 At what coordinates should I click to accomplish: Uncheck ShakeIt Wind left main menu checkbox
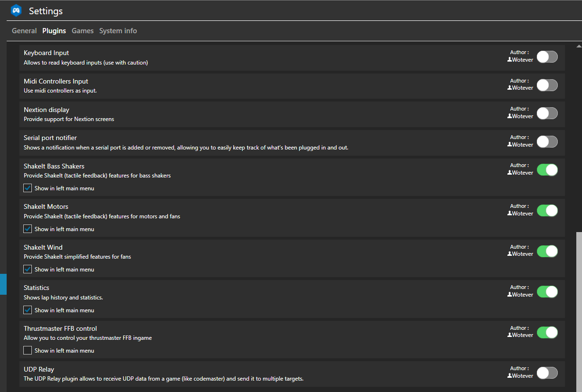pyautogui.click(x=28, y=269)
